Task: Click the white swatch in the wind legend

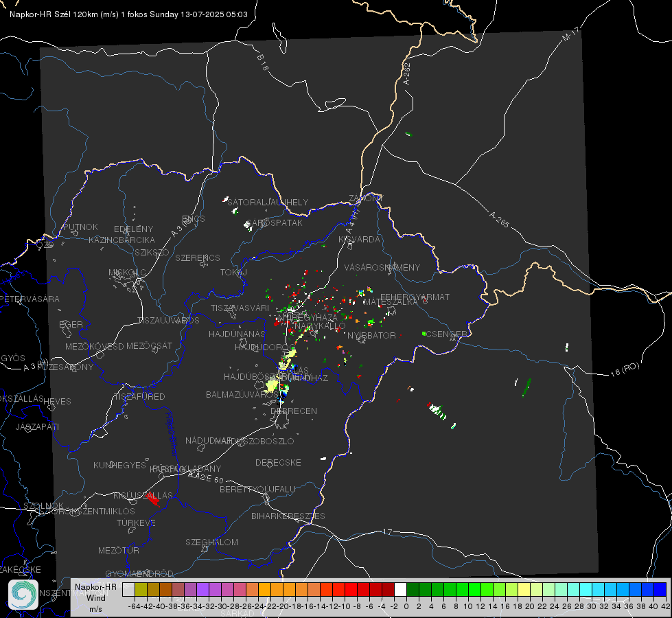Action: point(400,589)
